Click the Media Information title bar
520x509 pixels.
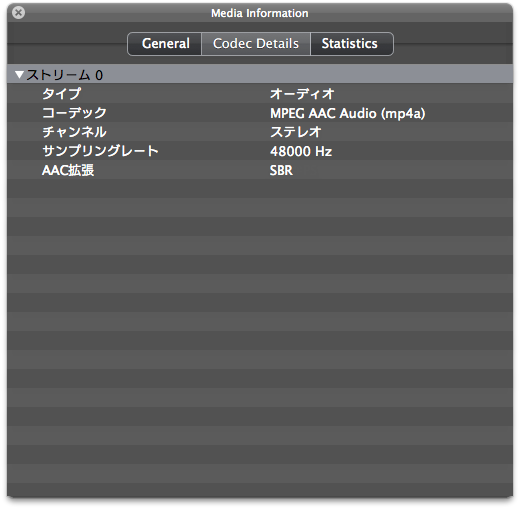pyautogui.click(x=260, y=13)
